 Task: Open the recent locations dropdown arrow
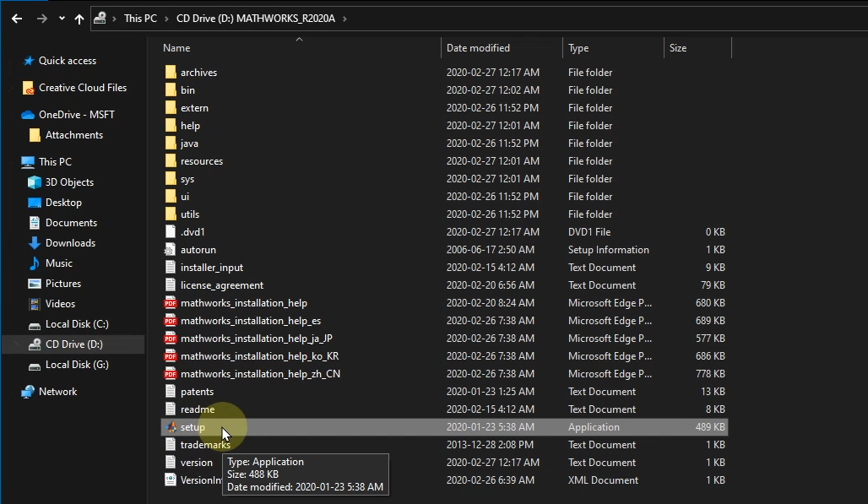(62, 19)
